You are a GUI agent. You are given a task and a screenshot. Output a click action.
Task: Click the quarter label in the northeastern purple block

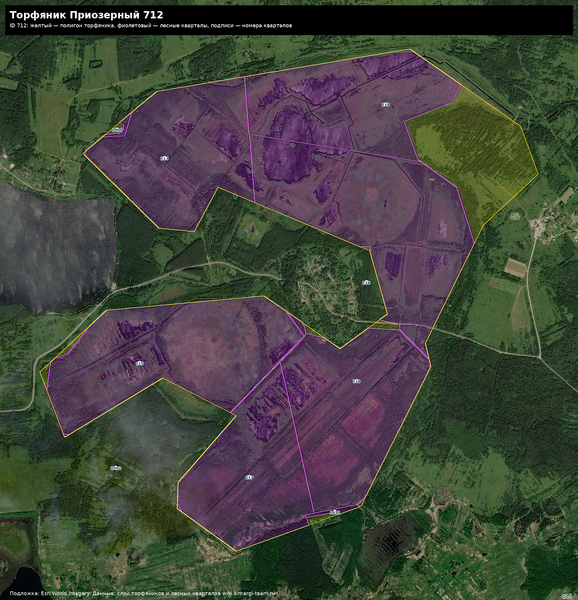pos(386,104)
